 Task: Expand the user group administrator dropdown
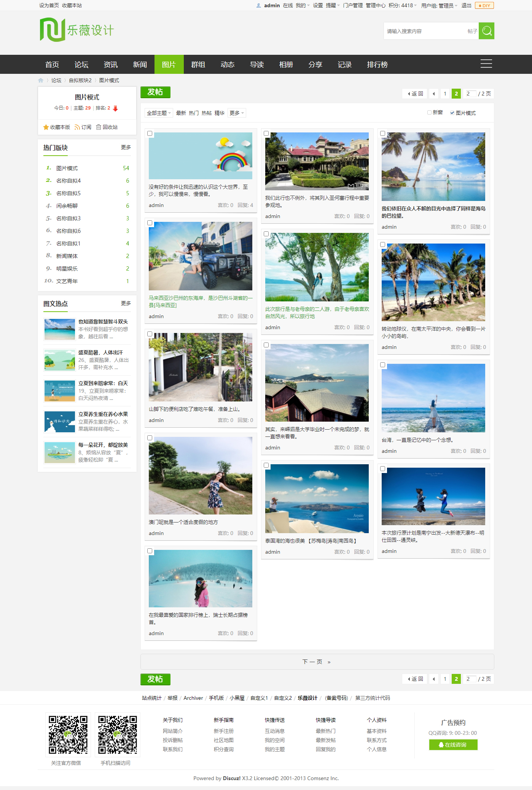click(x=439, y=6)
